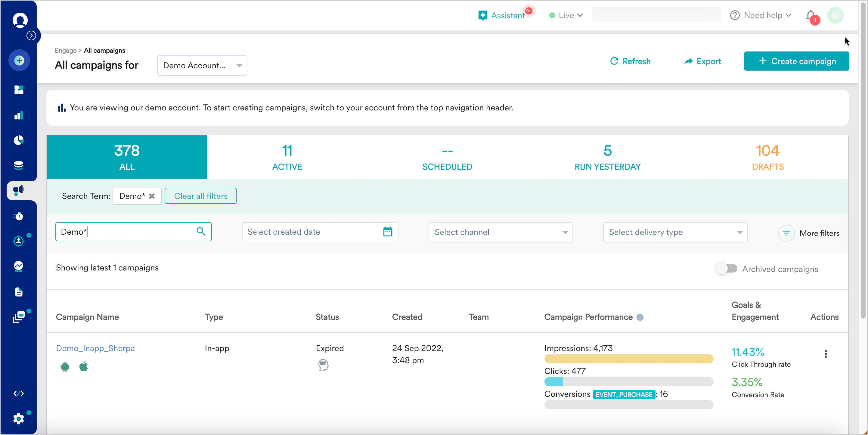
Task: Remove the Demo* search term chip
Action: [x=152, y=196]
